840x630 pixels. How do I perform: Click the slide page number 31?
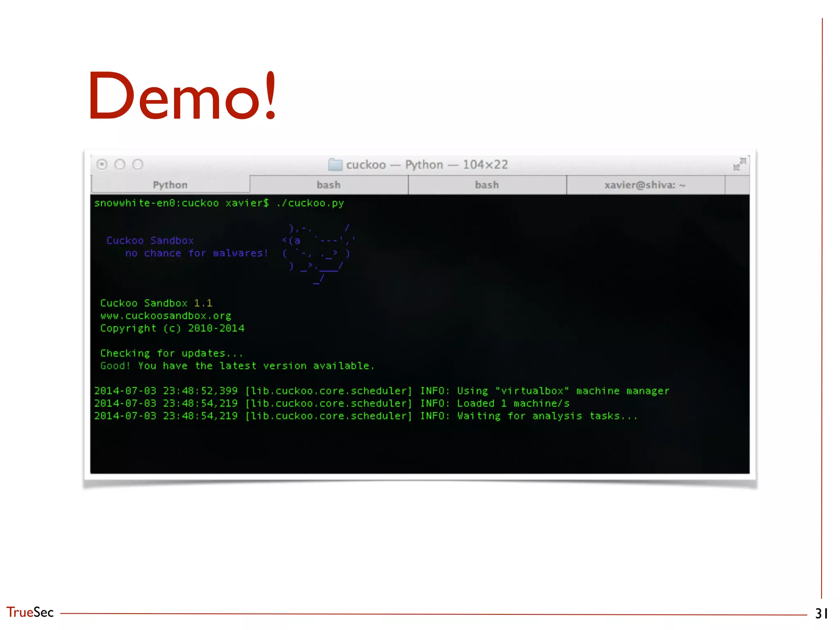click(821, 613)
